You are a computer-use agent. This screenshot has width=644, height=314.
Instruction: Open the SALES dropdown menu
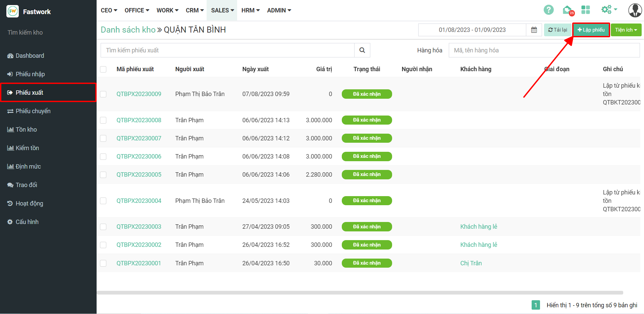tap(222, 10)
